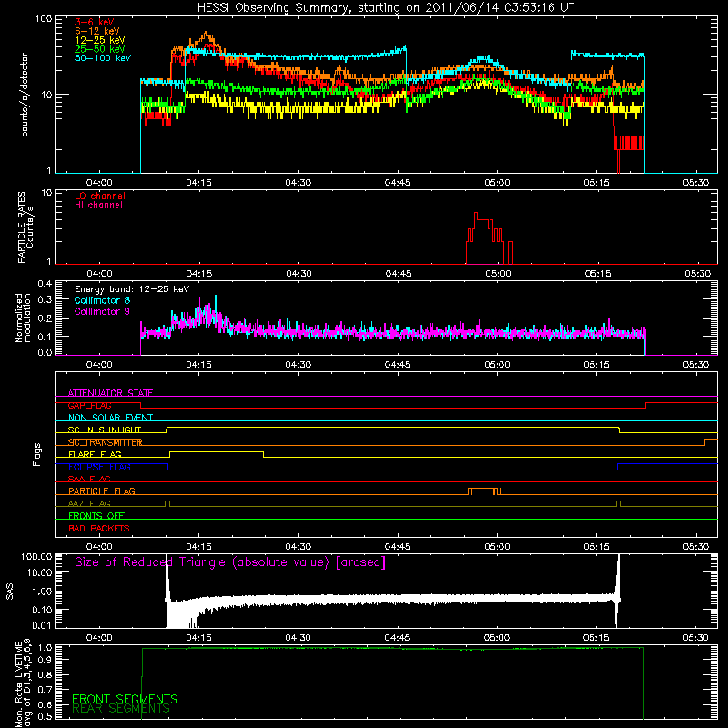The height and width of the screenshot is (728, 728).
Task: Click the SC_IN_SUNLIGHT flag label
Action: coord(105,430)
